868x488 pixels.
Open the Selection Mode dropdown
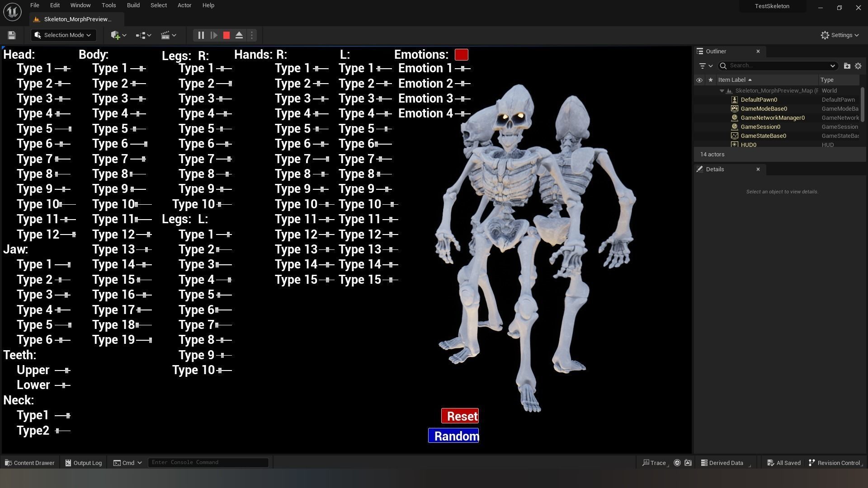63,35
